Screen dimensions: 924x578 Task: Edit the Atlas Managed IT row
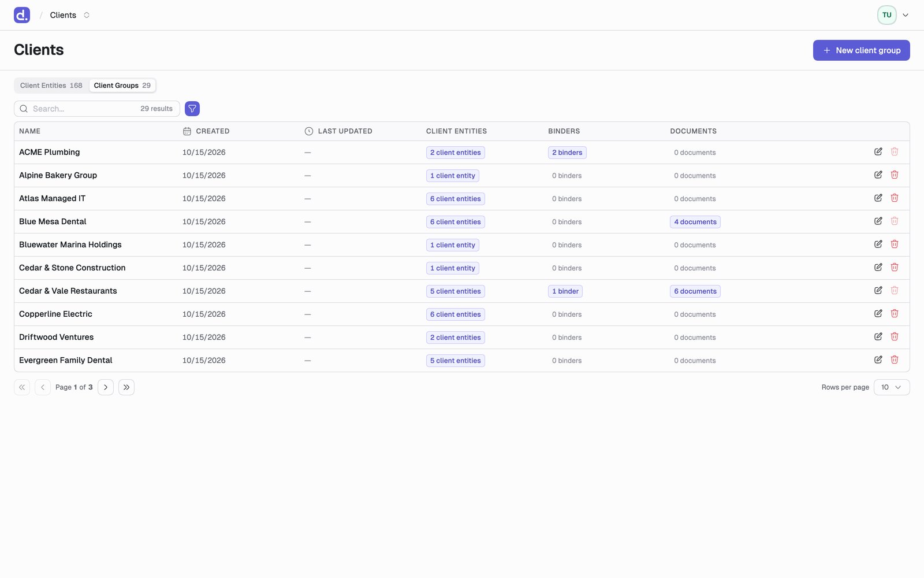click(x=878, y=198)
